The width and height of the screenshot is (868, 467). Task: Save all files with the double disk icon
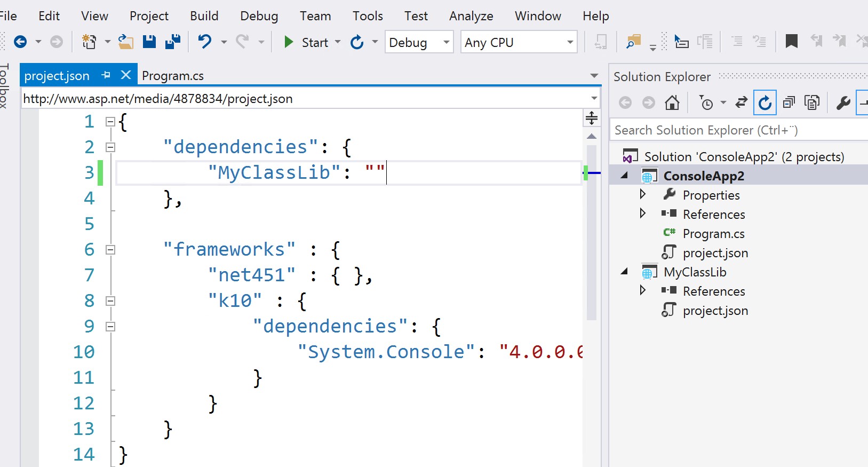click(x=173, y=42)
